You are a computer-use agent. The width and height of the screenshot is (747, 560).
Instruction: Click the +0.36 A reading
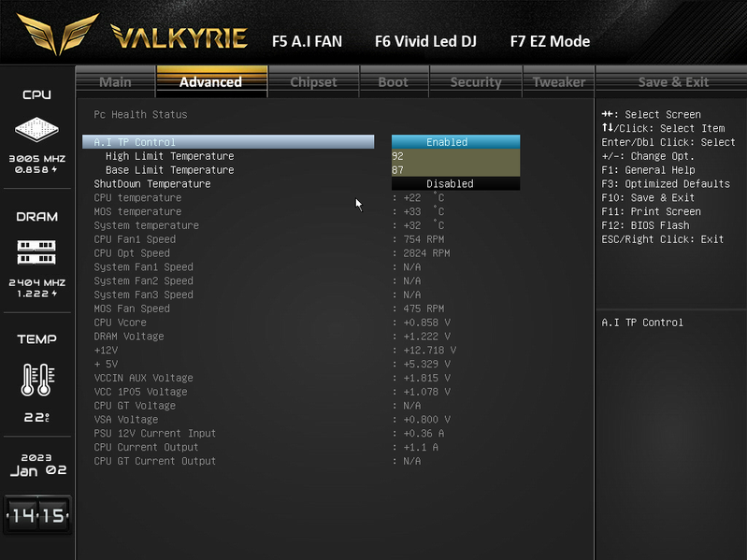pyautogui.click(x=424, y=433)
